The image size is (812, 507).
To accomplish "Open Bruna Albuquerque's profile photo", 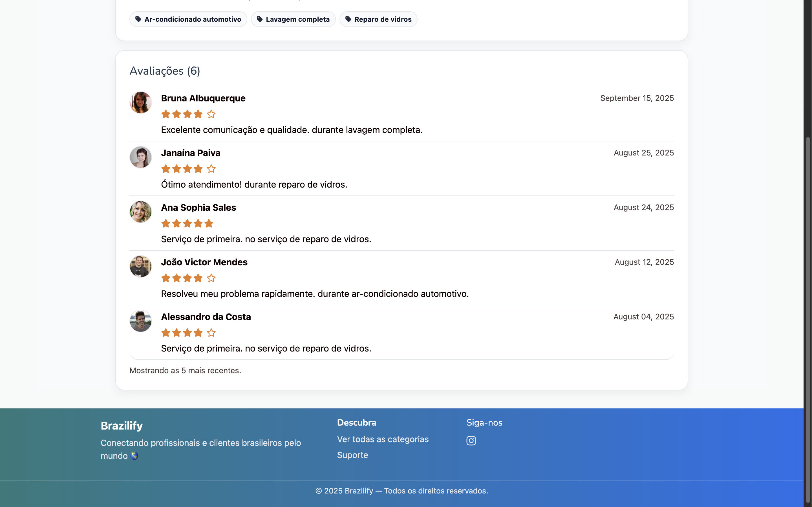I will coord(141,103).
